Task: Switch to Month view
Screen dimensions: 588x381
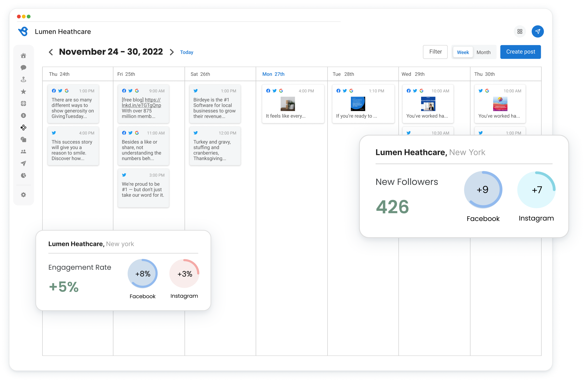Action: 483,52
